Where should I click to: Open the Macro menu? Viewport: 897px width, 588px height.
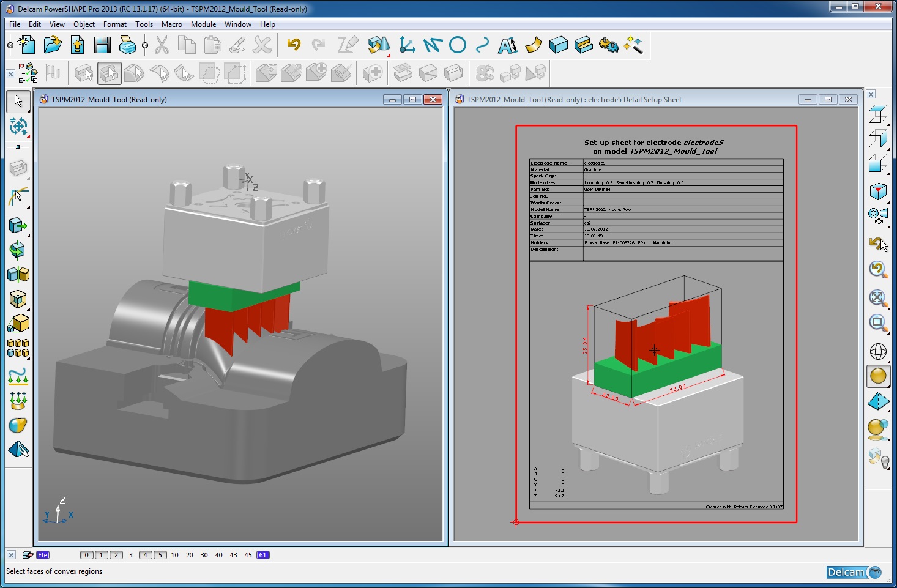pyautogui.click(x=171, y=24)
